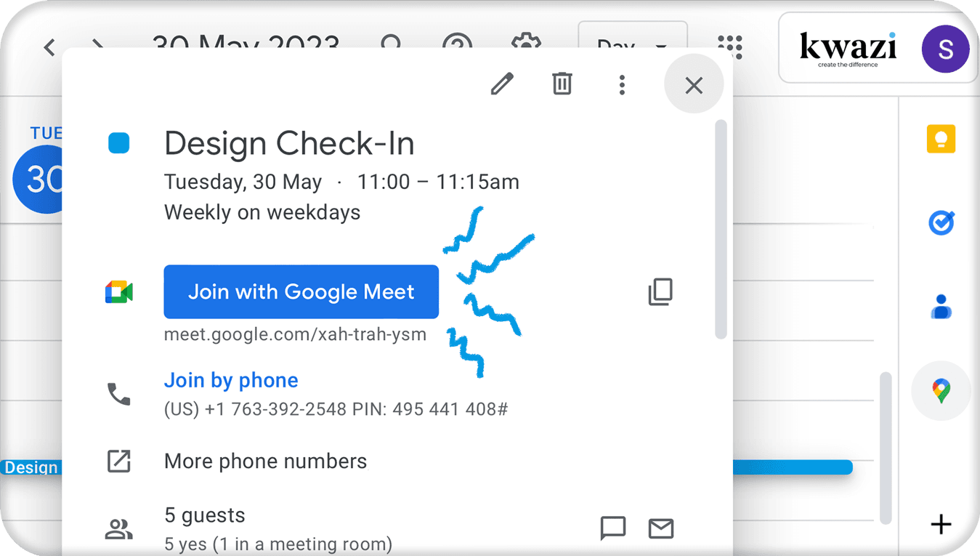
Task: Click the Weekly on weekdays text
Action: [x=262, y=212]
